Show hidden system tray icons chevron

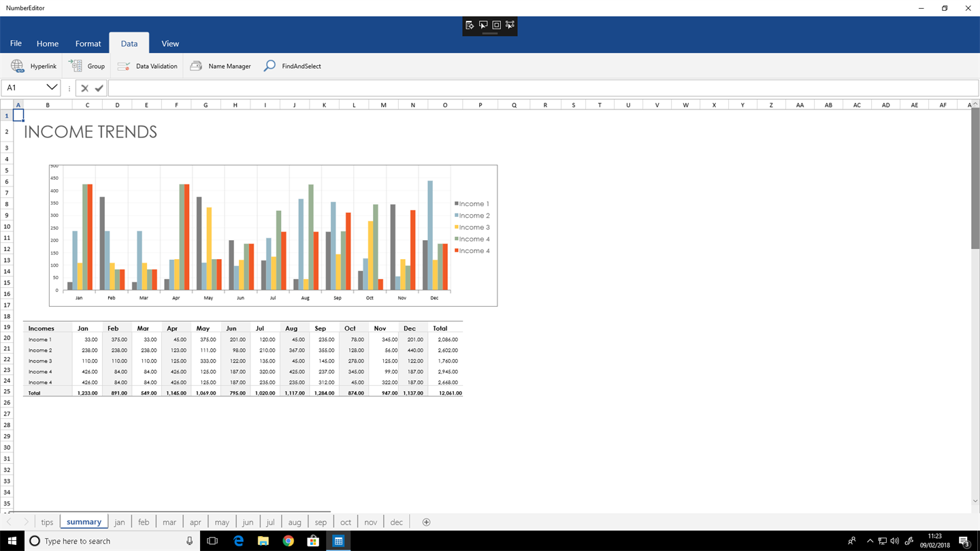click(870, 541)
